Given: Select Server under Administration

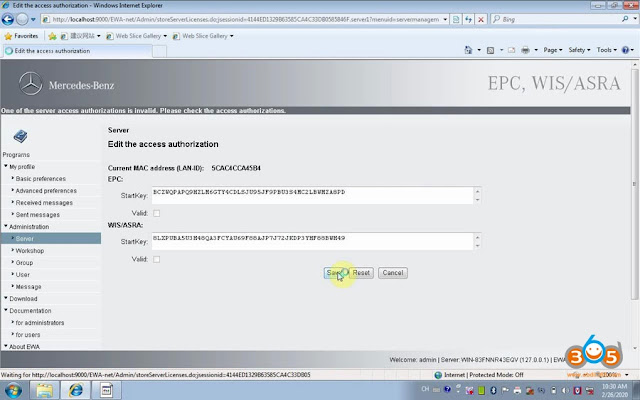Looking at the screenshot, I should coord(51,238).
